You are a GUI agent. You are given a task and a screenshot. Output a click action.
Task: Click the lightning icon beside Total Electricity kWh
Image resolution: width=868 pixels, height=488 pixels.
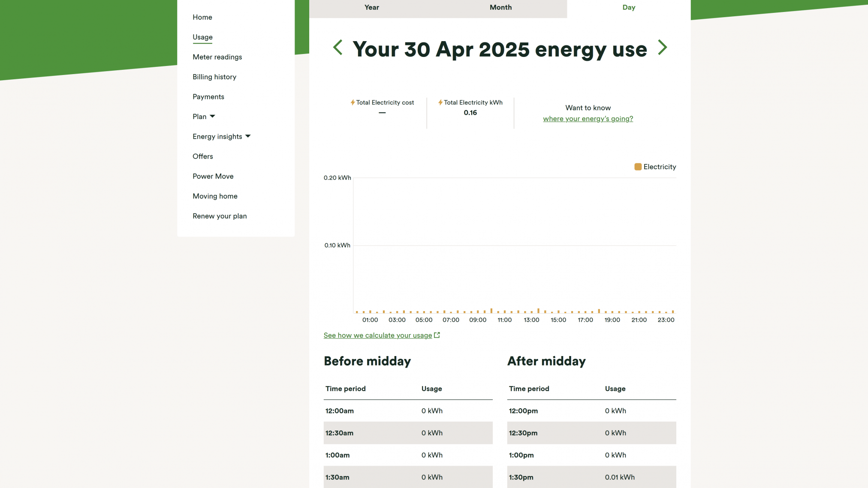click(440, 102)
